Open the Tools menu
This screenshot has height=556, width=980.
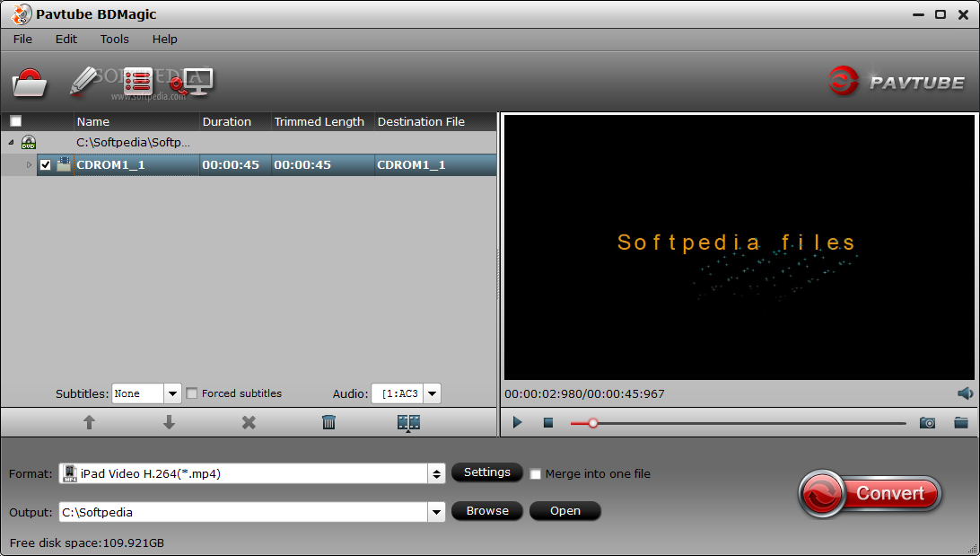click(114, 39)
